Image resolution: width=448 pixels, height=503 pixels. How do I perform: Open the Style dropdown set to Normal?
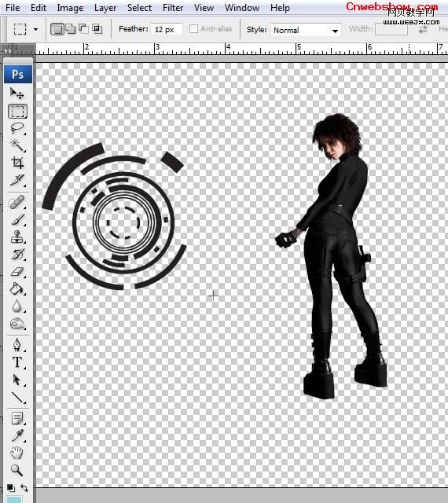click(x=305, y=31)
